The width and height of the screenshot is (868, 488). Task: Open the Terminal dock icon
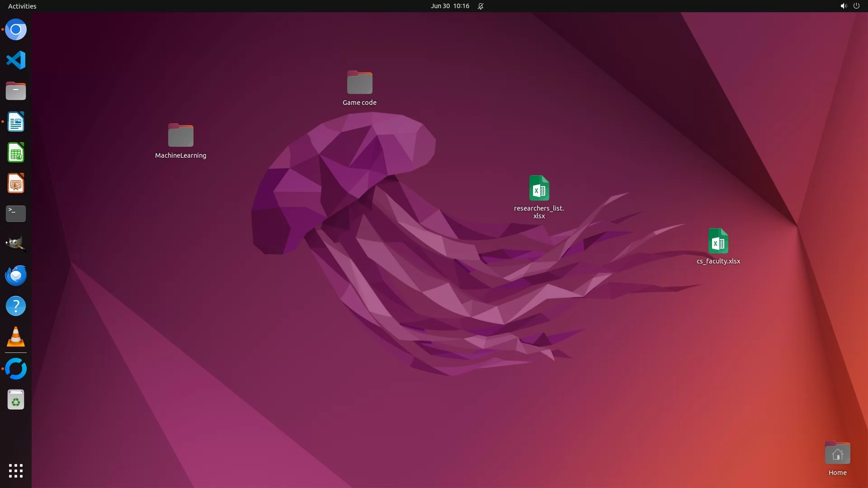point(16,214)
